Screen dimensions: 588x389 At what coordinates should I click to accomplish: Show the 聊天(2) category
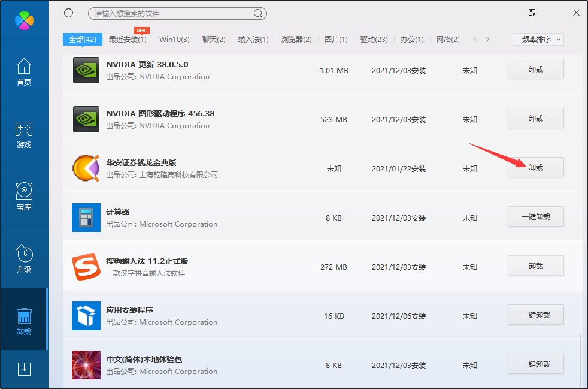point(214,40)
